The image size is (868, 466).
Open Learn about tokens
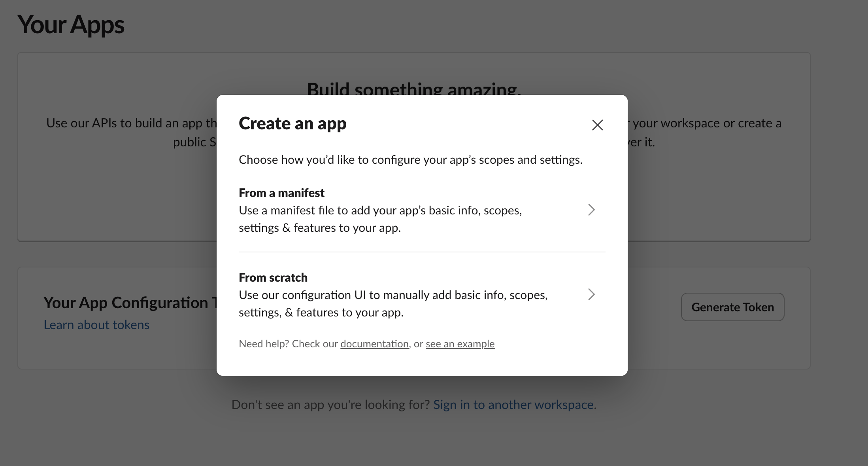click(x=96, y=324)
